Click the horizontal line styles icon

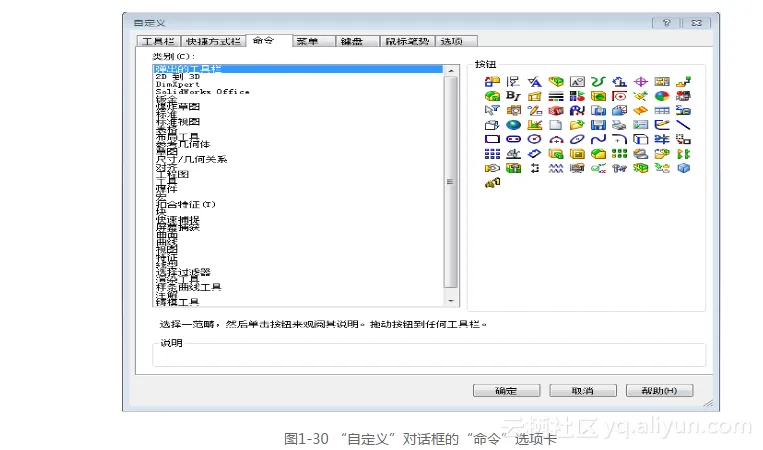(x=556, y=96)
